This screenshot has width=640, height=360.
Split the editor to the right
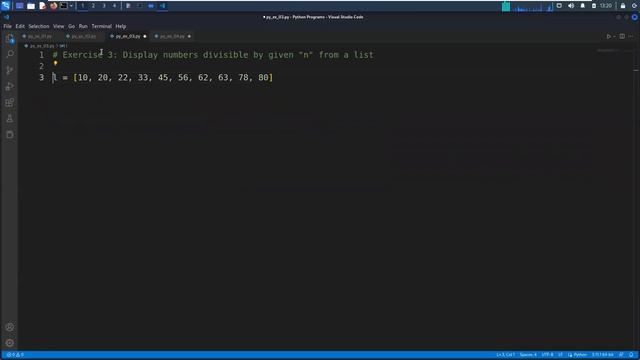click(x=622, y=36)
